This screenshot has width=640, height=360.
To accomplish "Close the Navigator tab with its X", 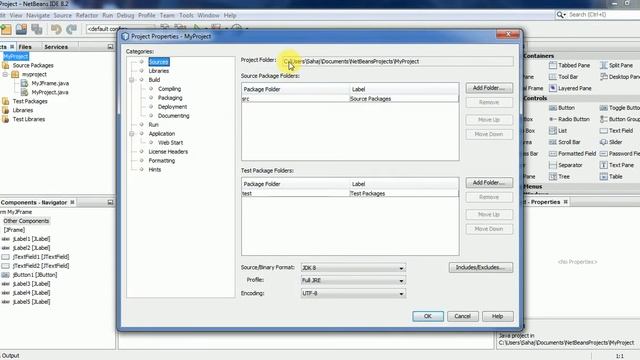I will pyautogui.click(x=72, y=202).
